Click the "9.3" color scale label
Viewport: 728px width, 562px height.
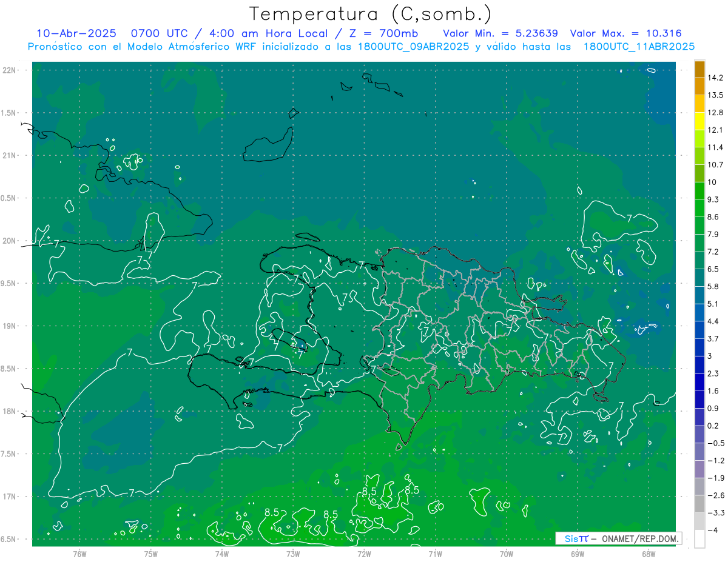[713, 199]
